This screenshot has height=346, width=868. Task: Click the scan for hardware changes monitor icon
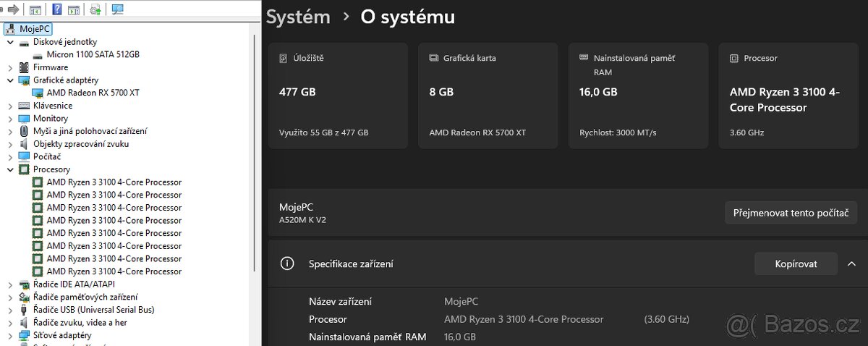click(117, 9)
